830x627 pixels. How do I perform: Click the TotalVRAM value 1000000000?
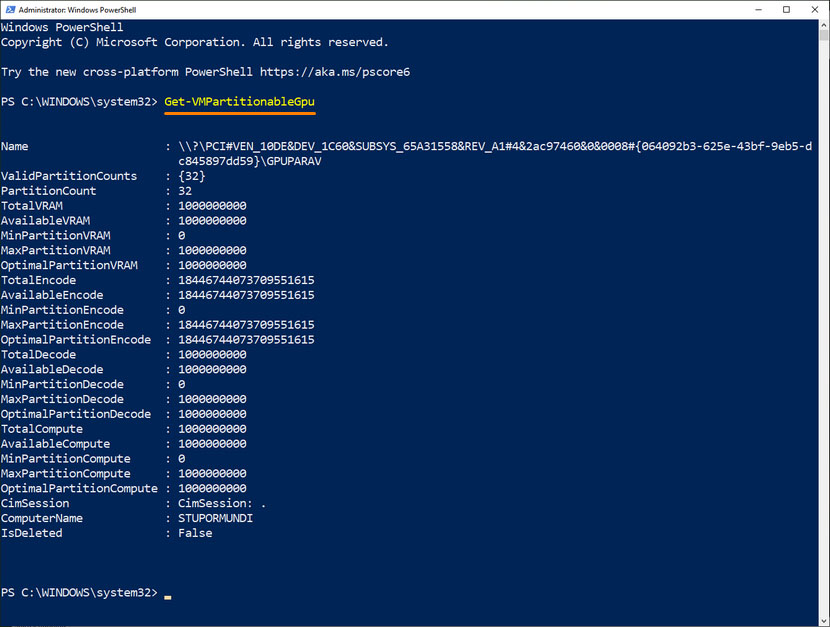click(x=212, y=206)
